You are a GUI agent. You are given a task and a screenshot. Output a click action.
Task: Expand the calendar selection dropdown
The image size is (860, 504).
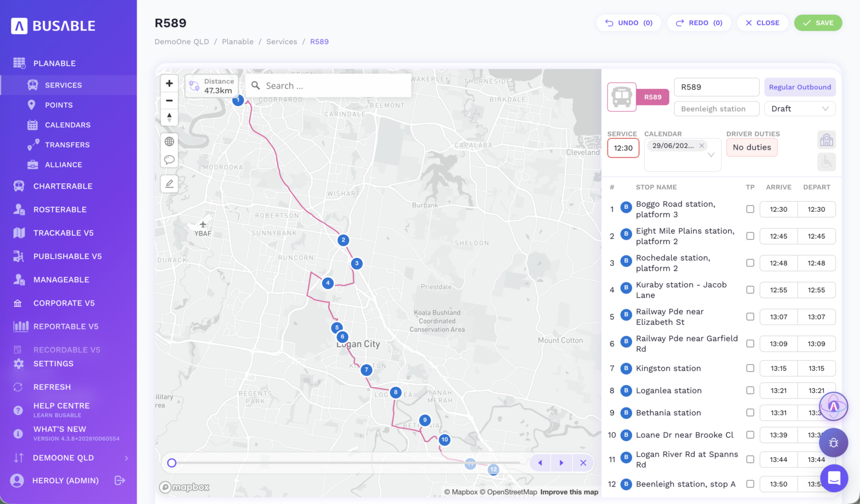click(711, 155)
